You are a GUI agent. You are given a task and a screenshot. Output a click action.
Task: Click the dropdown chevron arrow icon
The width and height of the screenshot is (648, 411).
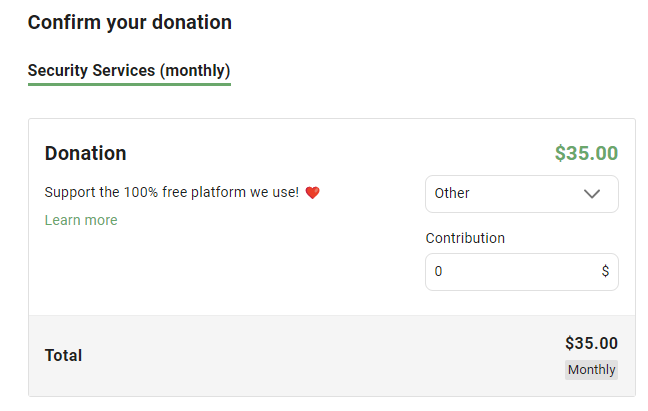coord(592,194)
